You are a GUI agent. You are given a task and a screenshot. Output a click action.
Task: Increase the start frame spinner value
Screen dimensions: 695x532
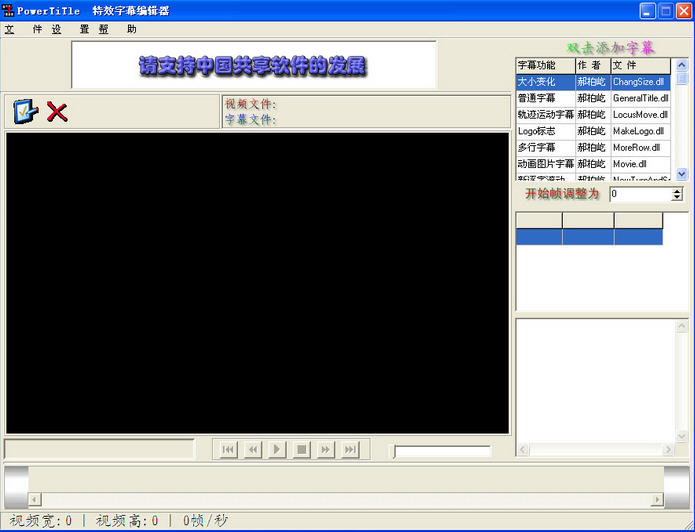click(677, 190)
